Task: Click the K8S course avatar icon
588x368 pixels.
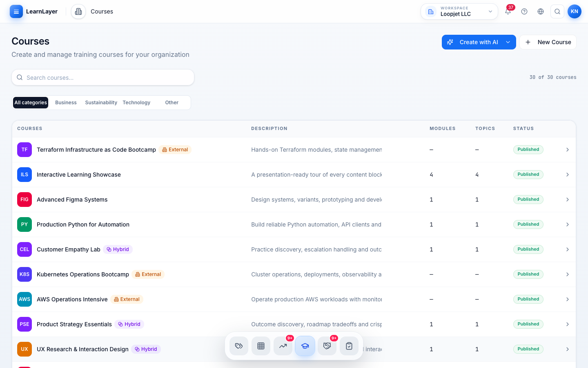Action: pyautogui.click(x=24, y=274)
